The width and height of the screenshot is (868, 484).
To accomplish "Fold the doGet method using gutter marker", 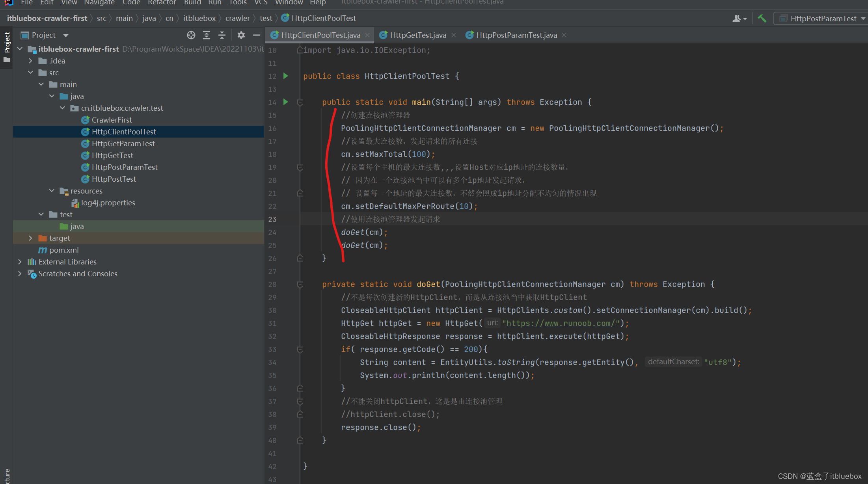I will (x=300, y=285).
